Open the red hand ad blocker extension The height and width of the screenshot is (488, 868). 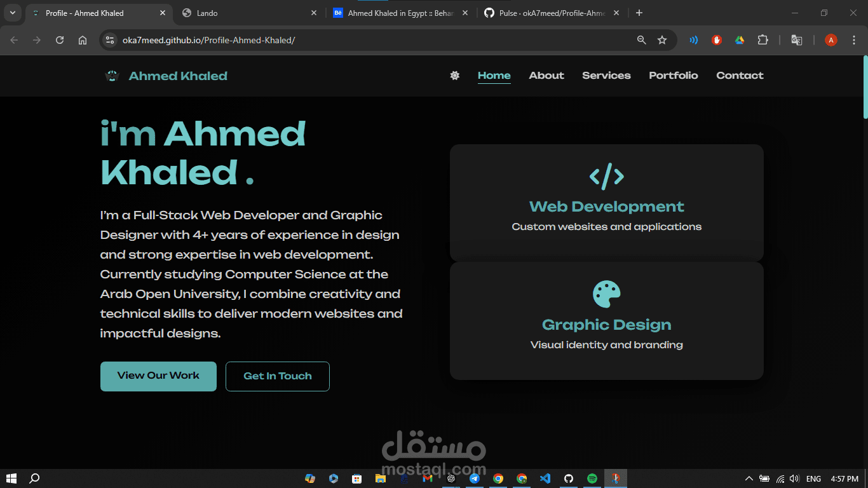point(717,40)
